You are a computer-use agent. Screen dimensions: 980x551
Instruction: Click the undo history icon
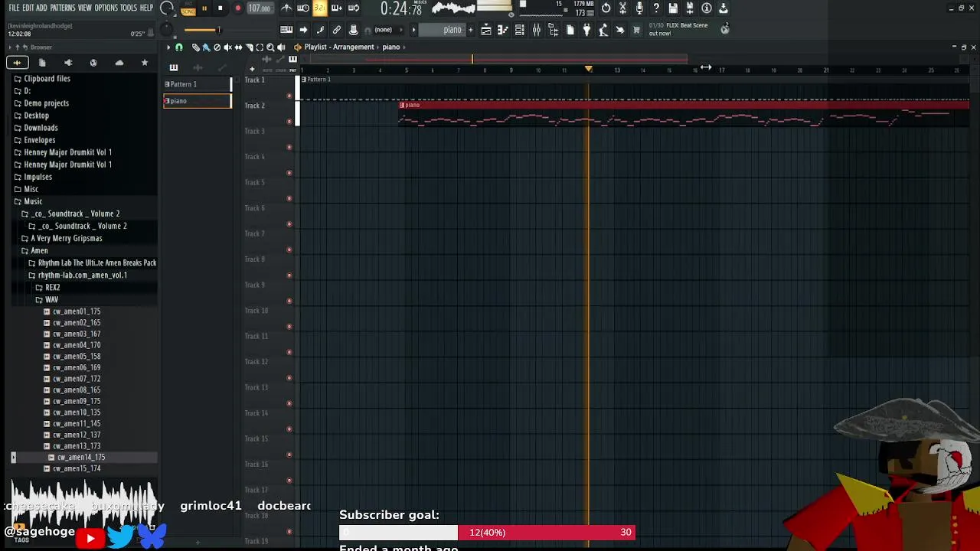coord(606,8)
